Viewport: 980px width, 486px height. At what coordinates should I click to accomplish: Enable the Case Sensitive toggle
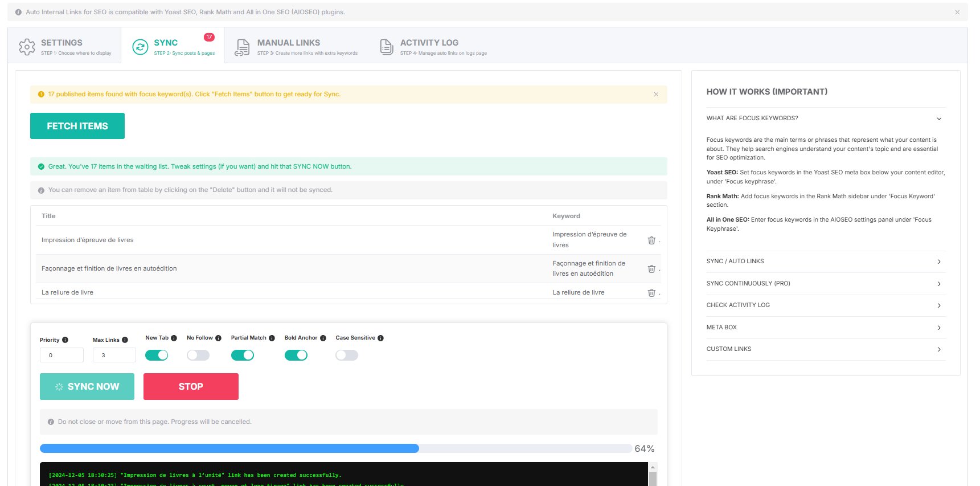coord(347,355)
